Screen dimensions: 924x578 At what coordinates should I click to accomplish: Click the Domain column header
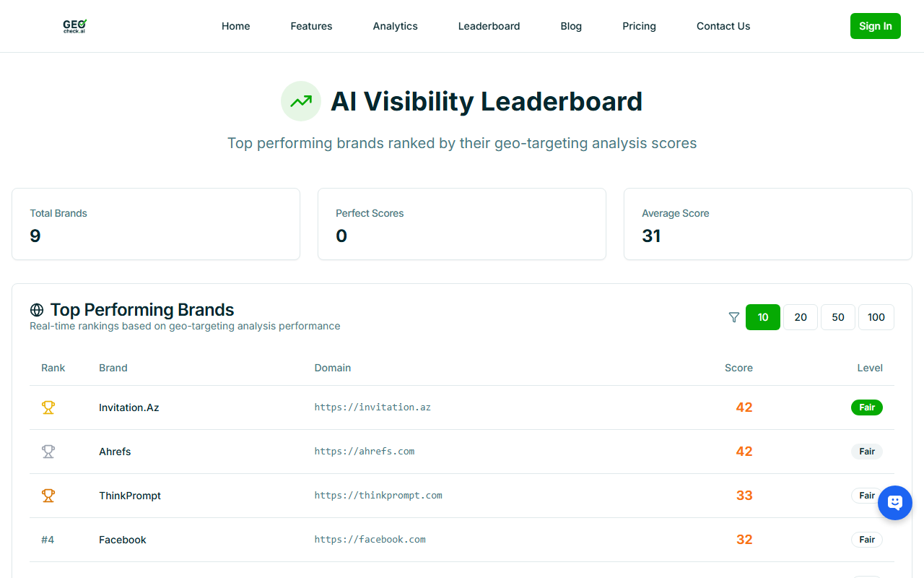tap(333, 368)
